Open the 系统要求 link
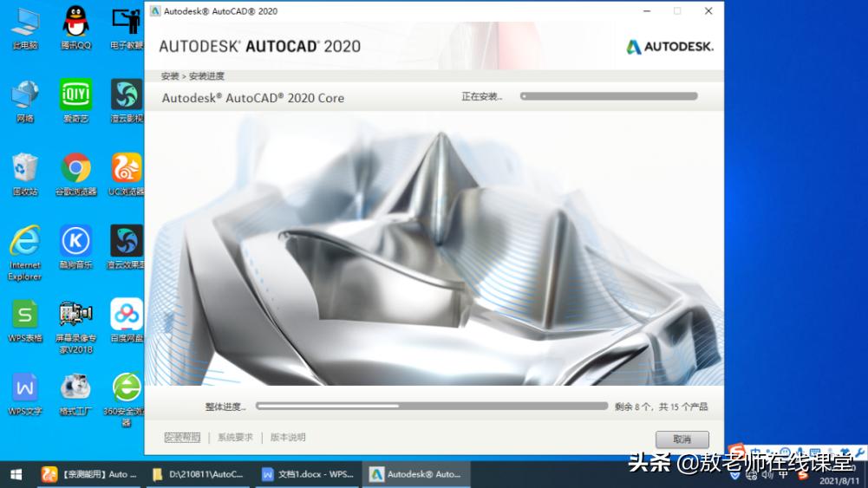868x488 pixels. 235,437
